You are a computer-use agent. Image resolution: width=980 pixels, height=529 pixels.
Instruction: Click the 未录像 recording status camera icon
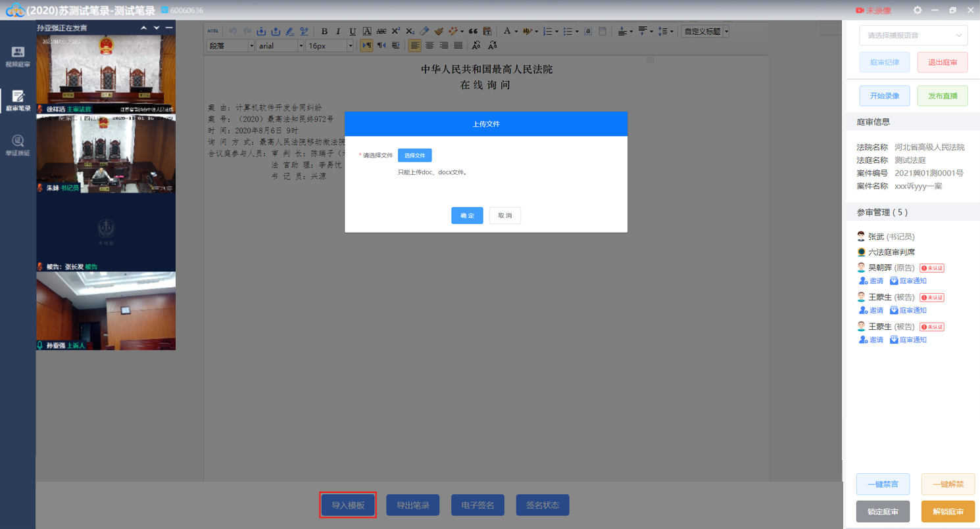pos(860,11)
